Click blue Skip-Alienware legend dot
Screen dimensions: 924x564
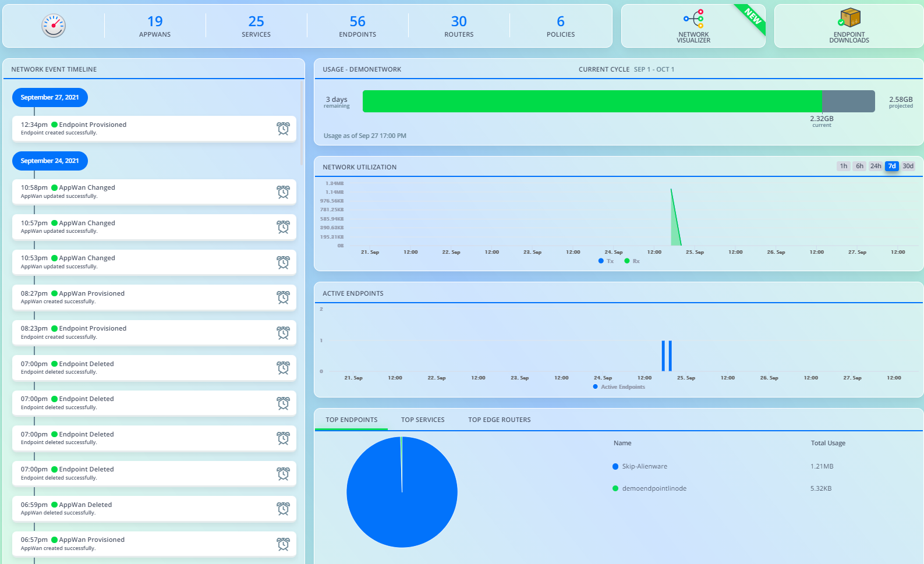(615, 466)
